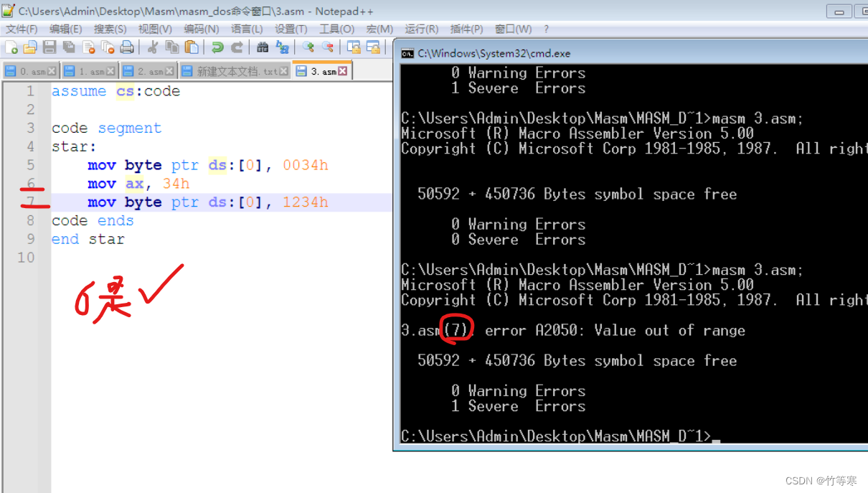This screenshot has width=868, height=493.
Task: Open the 文件(F) menu
Action: [x=22, y=29]
